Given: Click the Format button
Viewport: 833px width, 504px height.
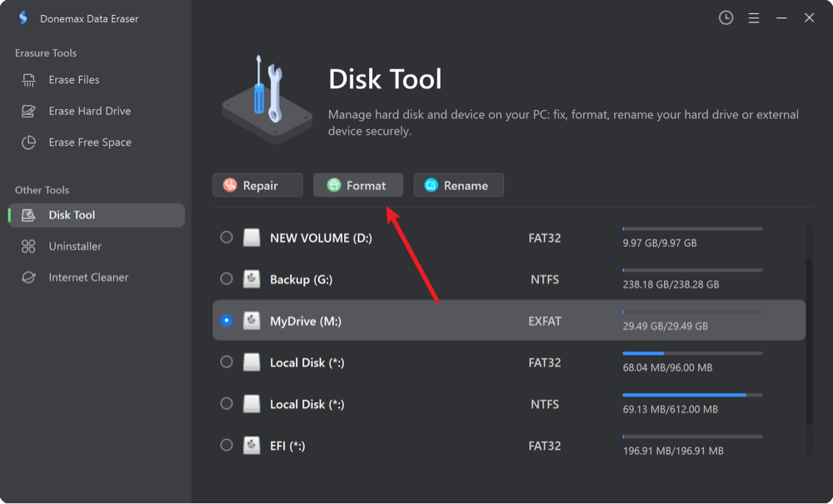Looking at the screenshot, I should pos(358,184).
